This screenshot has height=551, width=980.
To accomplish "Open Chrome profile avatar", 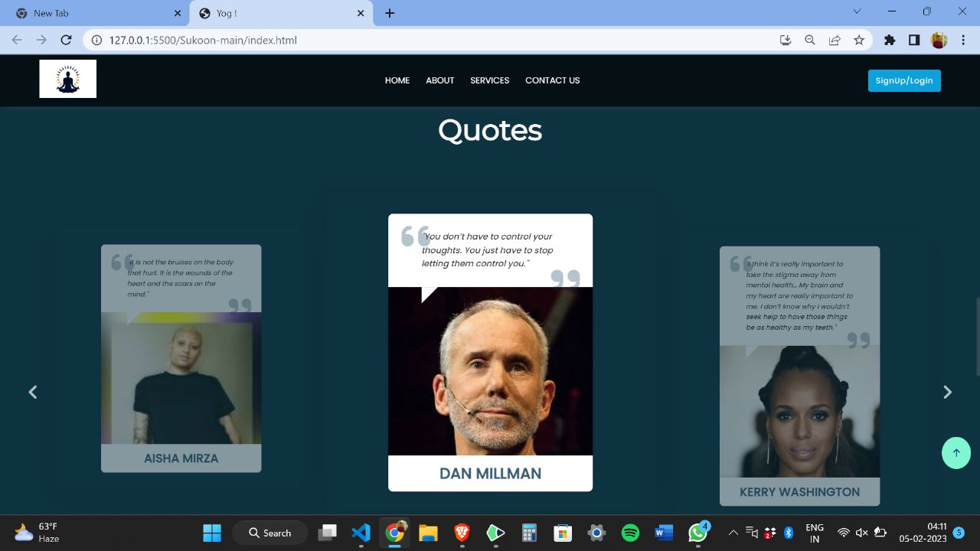I will [x=939, y=40].
